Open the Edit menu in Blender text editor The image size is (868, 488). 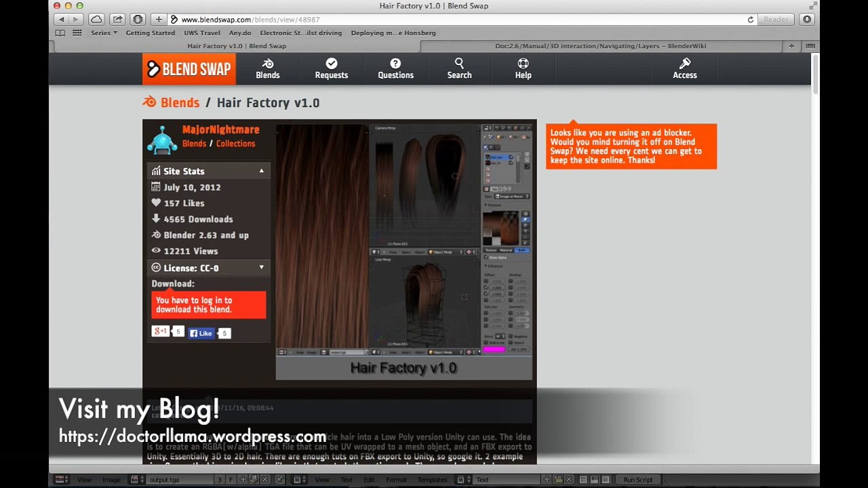(369, 479)
